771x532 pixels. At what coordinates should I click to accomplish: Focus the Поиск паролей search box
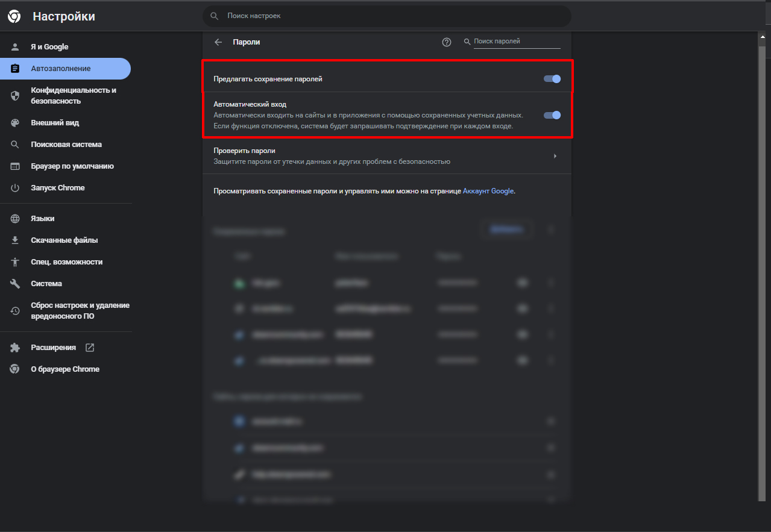[x=516, y=42]
